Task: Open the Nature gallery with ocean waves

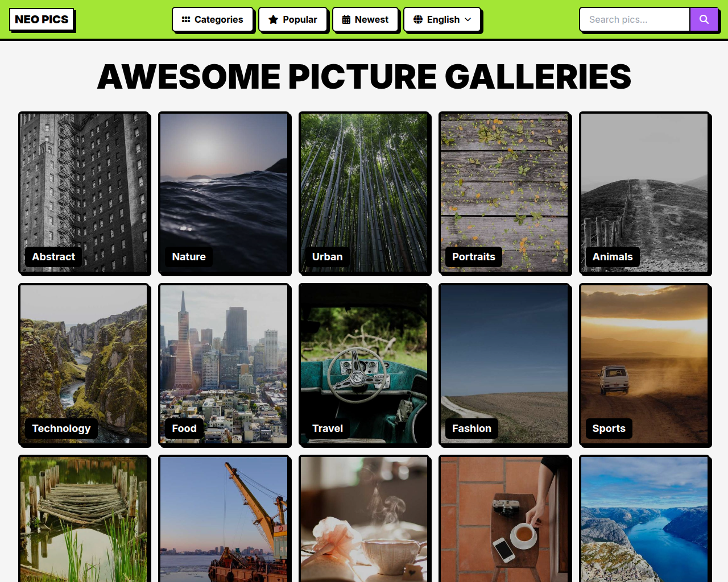Action: coord(224,193)
